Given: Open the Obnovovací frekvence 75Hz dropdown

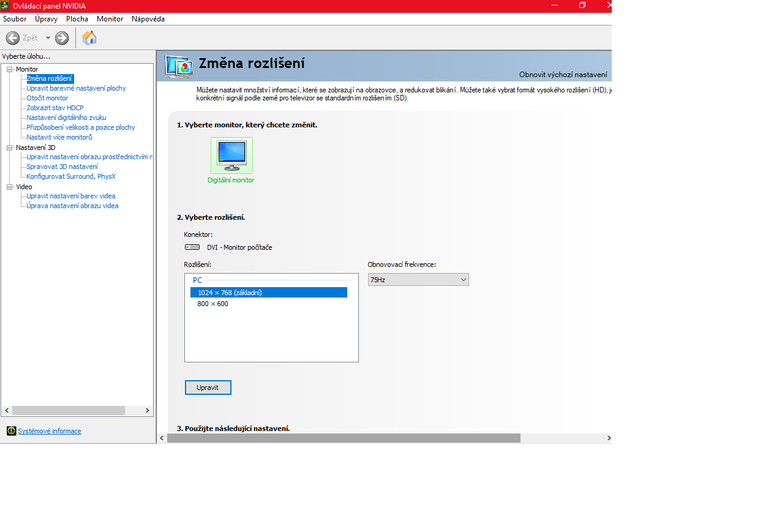Looking at the screenshot, I should 418,280.
